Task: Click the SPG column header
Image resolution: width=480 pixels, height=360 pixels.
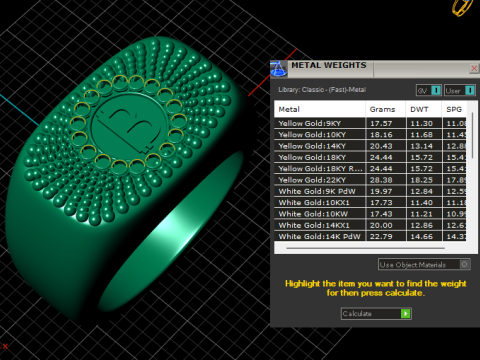Action: (x=454, y=109)
